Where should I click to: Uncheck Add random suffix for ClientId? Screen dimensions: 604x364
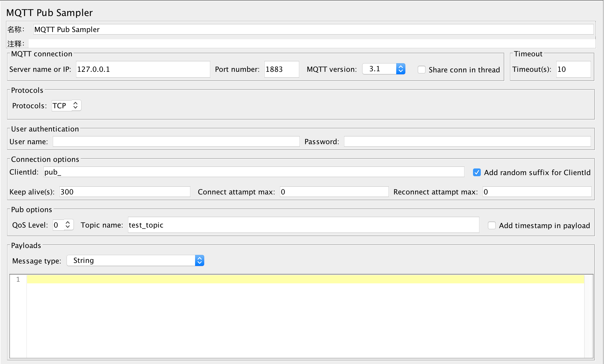(x=477, y=172)
